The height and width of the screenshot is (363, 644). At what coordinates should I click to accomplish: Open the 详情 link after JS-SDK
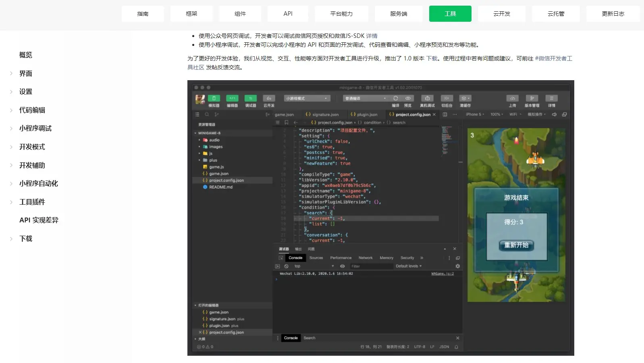[372, 36]
